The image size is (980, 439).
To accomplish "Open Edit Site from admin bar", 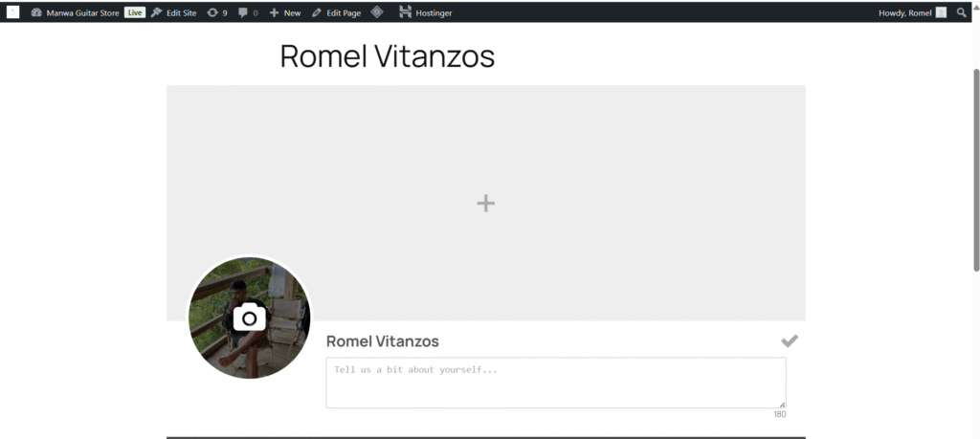I will [x=173, y=12].
